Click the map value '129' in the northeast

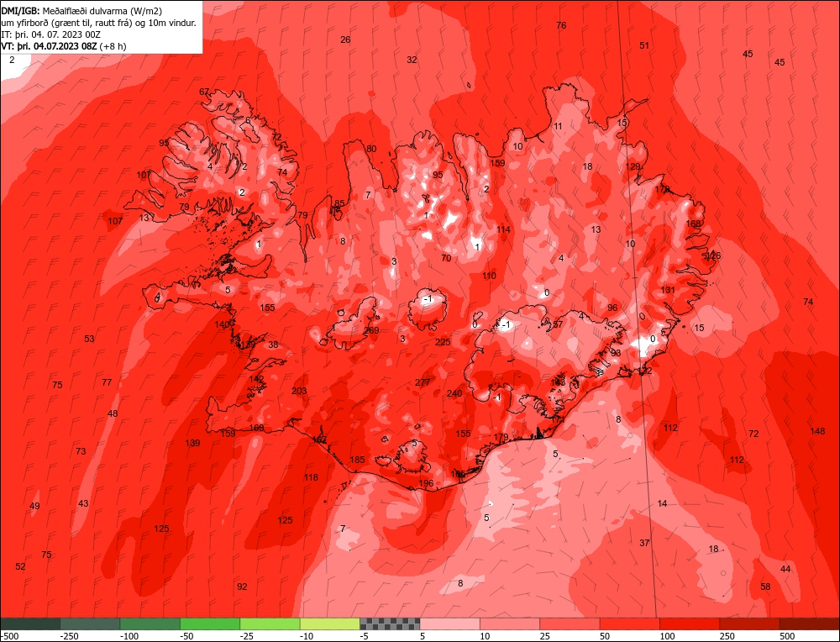pos(633,166)
